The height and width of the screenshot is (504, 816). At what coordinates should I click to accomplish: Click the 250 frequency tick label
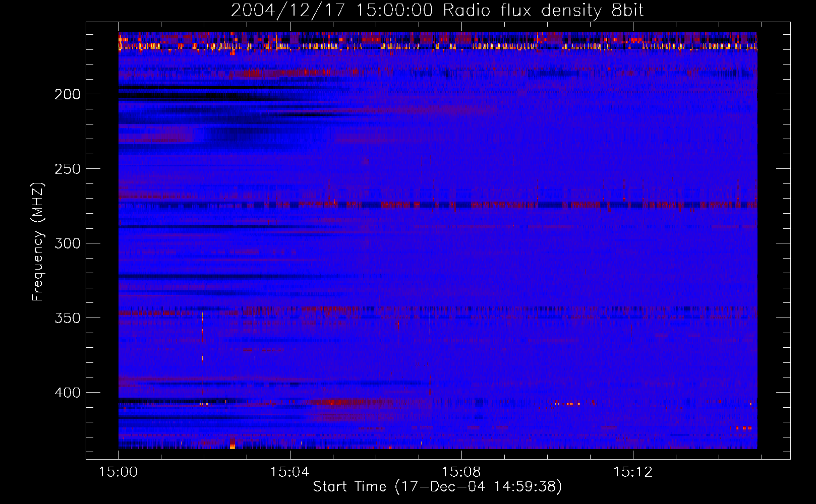tap(68, 169)
